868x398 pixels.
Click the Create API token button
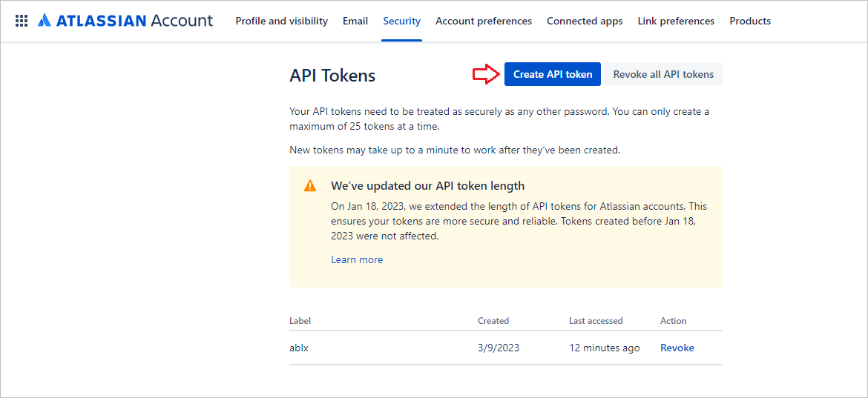tap(553, 74)
